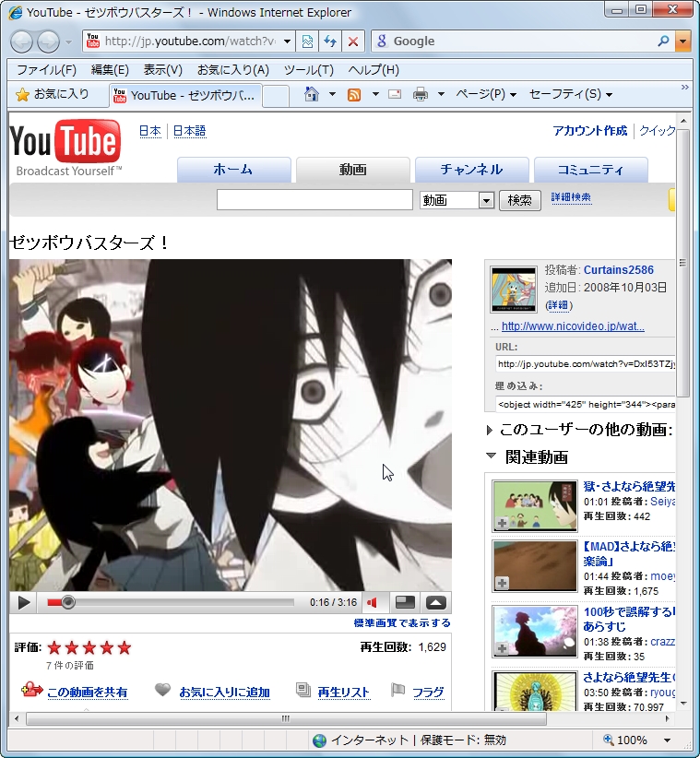This screenshot has height=758, width=700.
Task: Click the nicovideo.jp URL link
Action: [573, 326]
